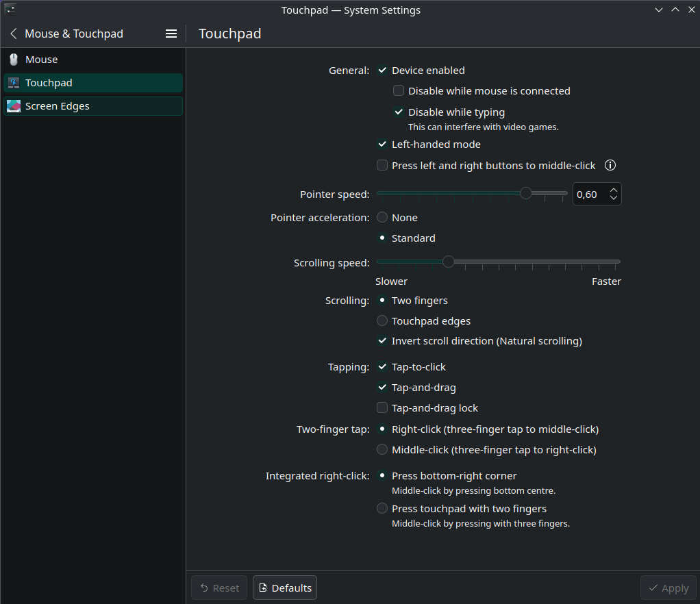Click the Screen Edges icon
700x604 pixels.
tap(14, 105)
